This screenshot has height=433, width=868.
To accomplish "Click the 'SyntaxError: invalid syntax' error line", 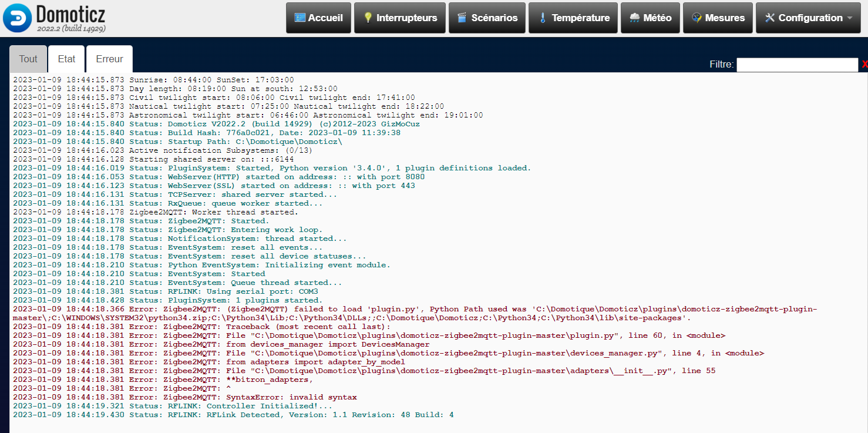I will (184, 397).
